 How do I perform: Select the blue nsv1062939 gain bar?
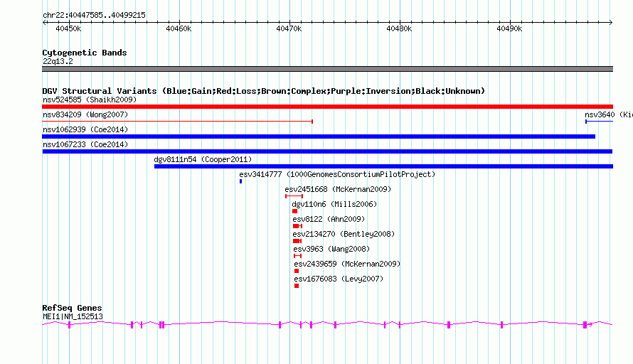319,136
